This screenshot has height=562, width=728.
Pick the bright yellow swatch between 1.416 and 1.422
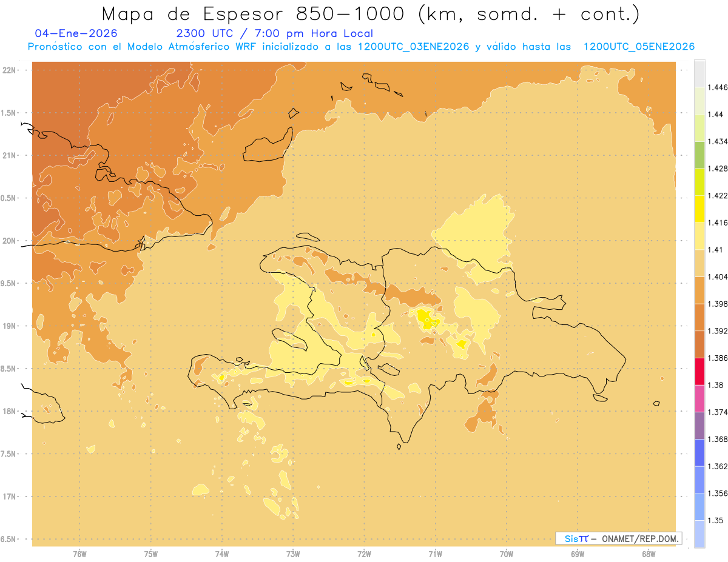point(699,209)
